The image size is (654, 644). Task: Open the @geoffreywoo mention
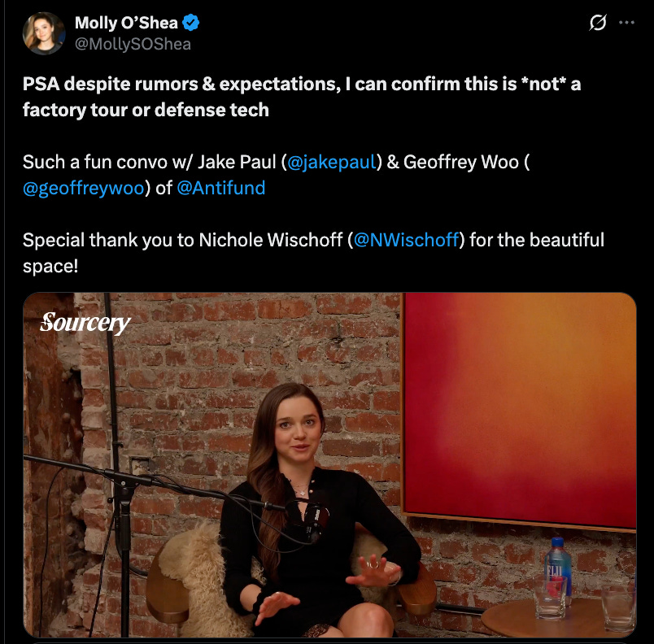tap(84, 188)
